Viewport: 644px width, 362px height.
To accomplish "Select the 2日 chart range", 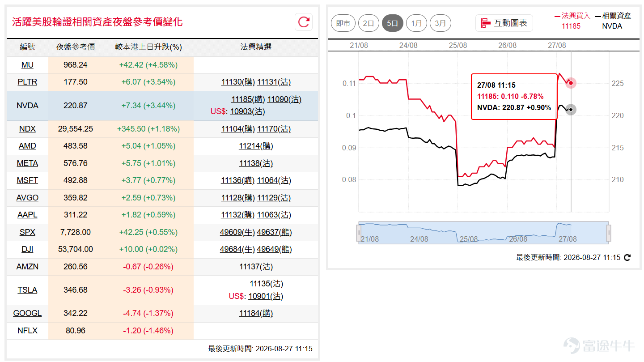I will point(369,23).
